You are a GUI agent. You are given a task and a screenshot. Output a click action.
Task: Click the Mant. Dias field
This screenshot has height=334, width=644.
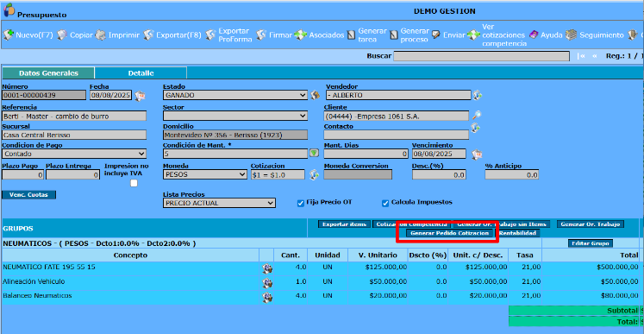[x=366, y=154]
